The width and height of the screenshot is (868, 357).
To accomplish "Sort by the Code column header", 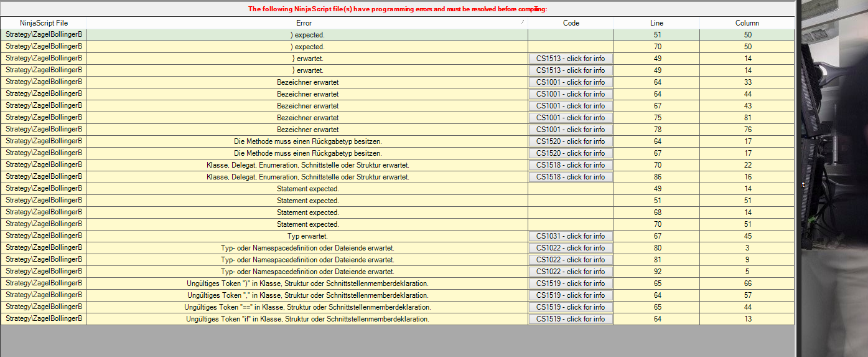I will point(571,23).
